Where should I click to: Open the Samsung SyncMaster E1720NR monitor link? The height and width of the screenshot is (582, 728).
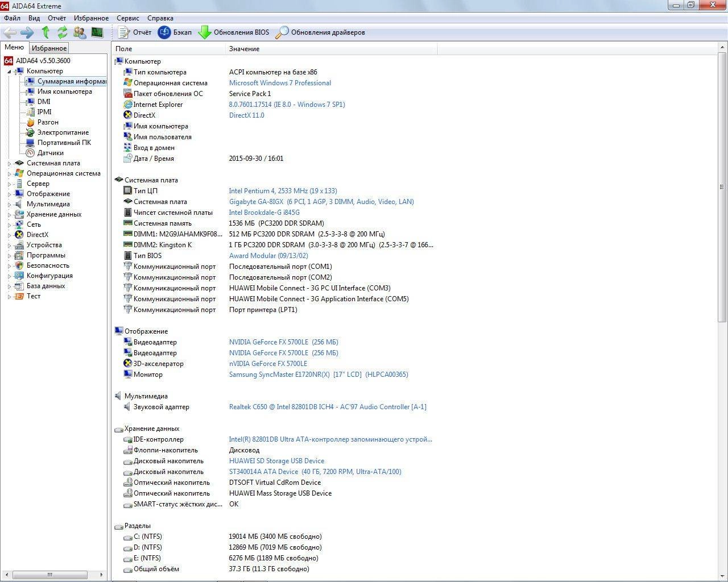click(x=318, y=375)
